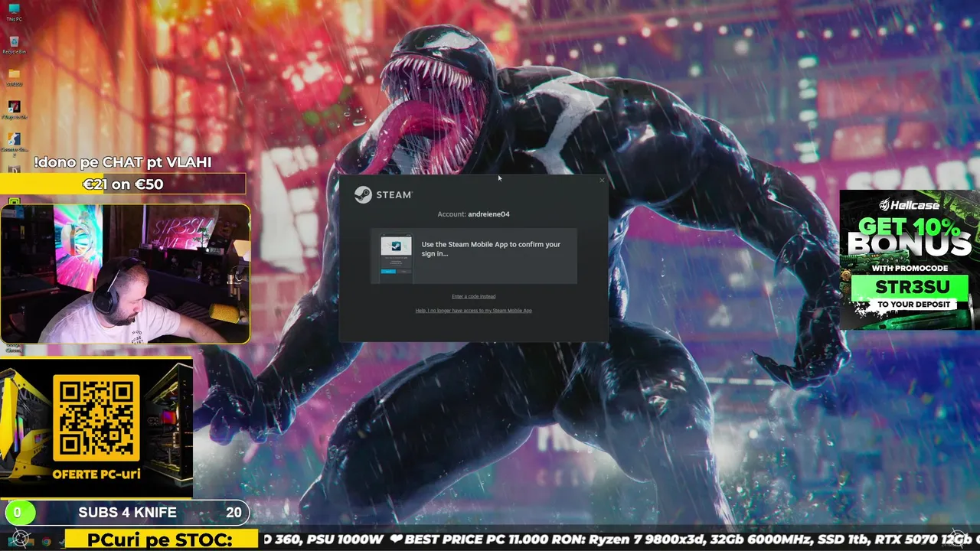Click the STR3SU promocode label
The height and width of the screenshot is (551, 980).
pos(910,288)
